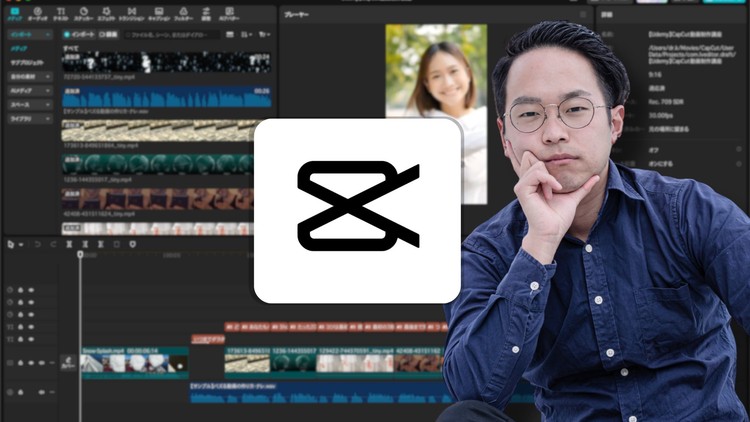Image resolution: width=750 pixels, height=422 pixels.
Task: Open the 調整 adjustment tab
Action: (206, 14)
